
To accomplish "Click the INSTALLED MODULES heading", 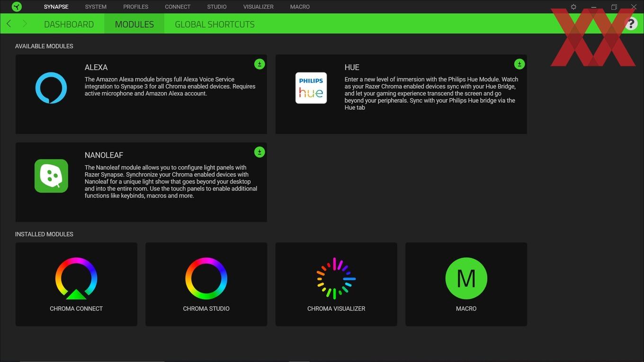I will point(44,234).
